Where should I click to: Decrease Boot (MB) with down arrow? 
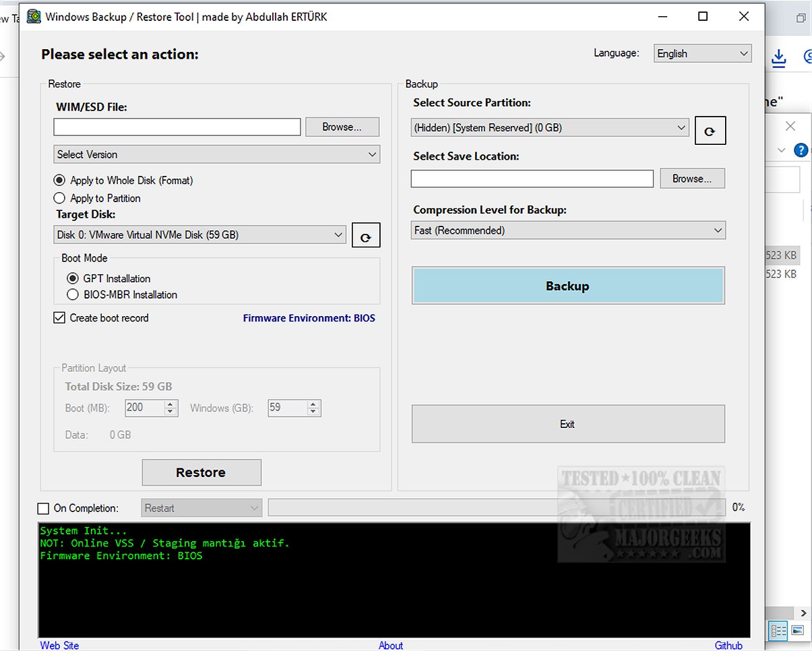point(170,412)
